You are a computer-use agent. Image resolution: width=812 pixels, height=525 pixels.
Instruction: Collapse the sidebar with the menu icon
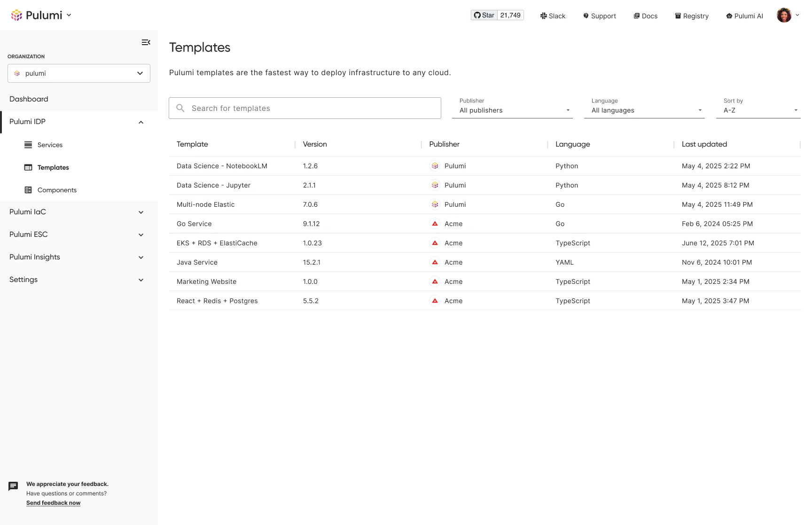tap(146, 42)
